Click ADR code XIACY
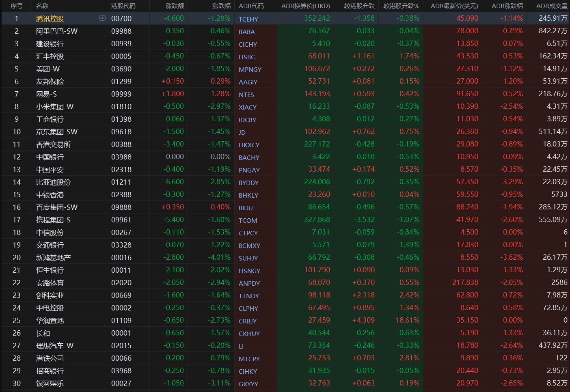 click(x=248, y=107)
